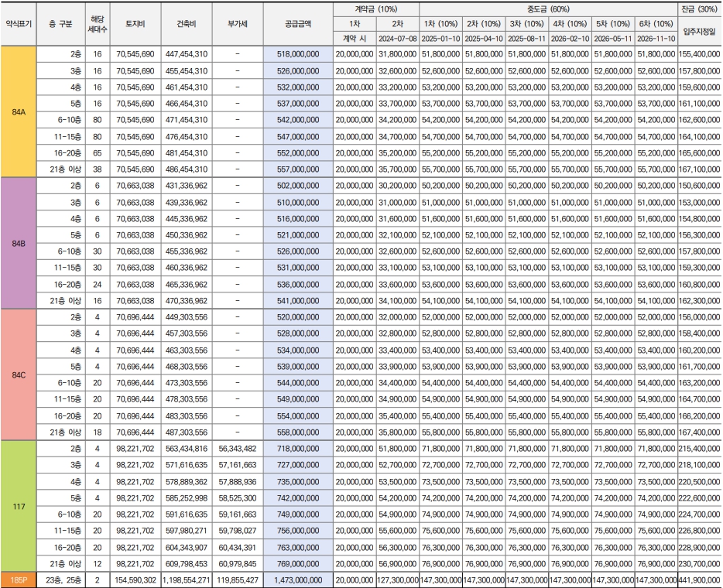Screen dimensions: 723x588
Task: Click supply amount 520,000,000
Action: [x=298, y=317]
